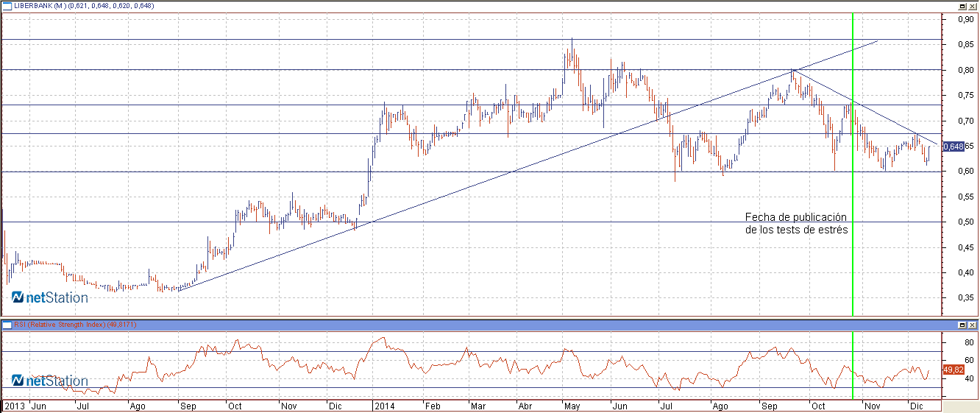The image size is (980, 413).
Task: Maximize the LIBERBANK price chart panel
Action: 962,5
